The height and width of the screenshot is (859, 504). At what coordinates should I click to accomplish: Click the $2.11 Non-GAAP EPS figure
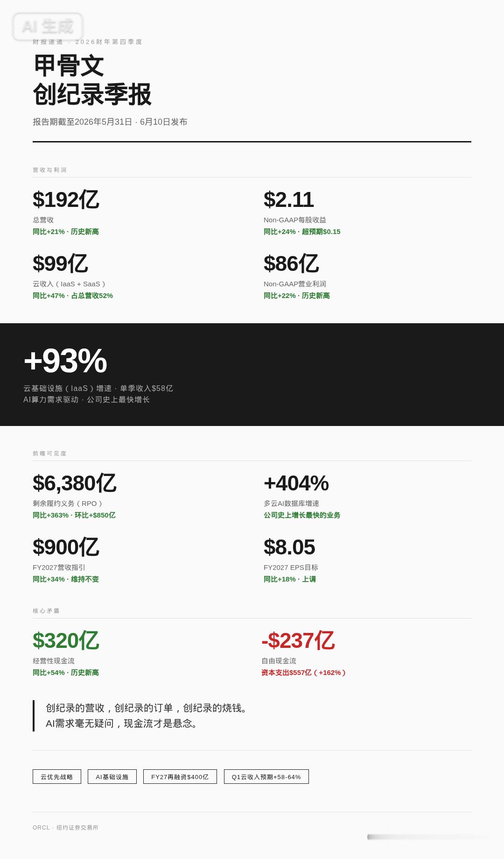(288, 199)
